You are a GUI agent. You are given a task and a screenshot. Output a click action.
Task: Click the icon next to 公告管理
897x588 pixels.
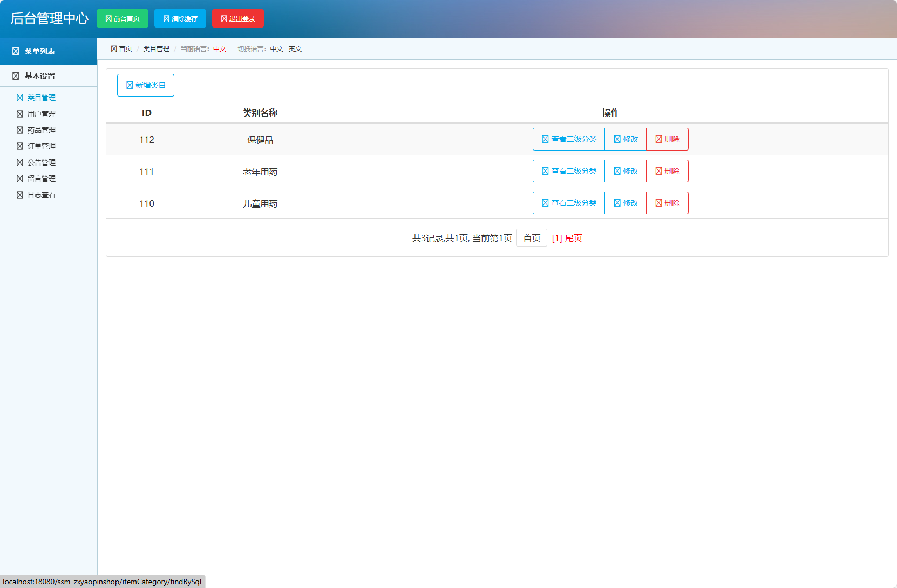20,162
